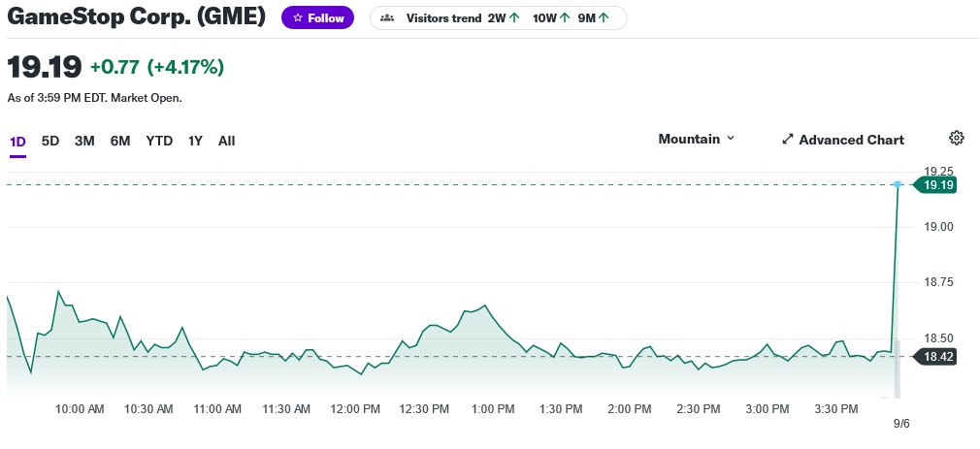The image size is (980, 449).
Task: Open chart settings gear icon
Action: 957,138
